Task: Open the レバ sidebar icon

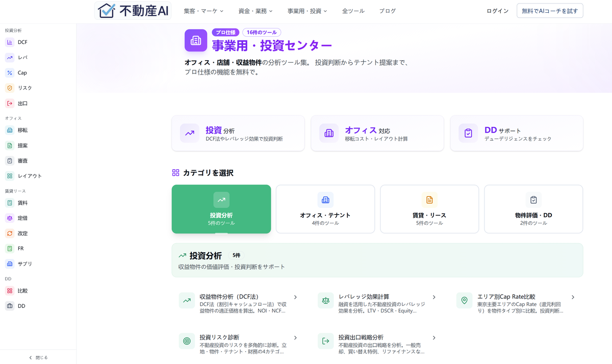Action: pyautogui.click(x=10, y=58)
